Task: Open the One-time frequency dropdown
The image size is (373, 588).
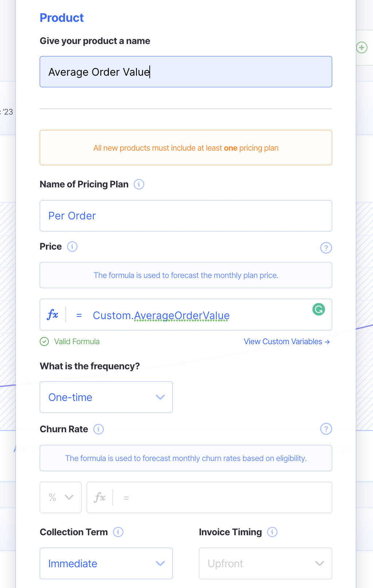Action: [x=106, y=397]
